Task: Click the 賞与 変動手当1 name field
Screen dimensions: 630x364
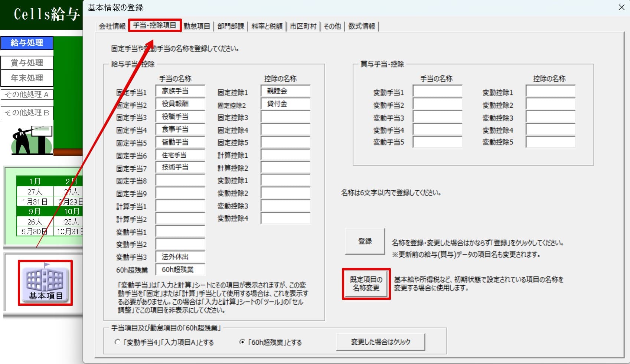Action: point(437,91)
